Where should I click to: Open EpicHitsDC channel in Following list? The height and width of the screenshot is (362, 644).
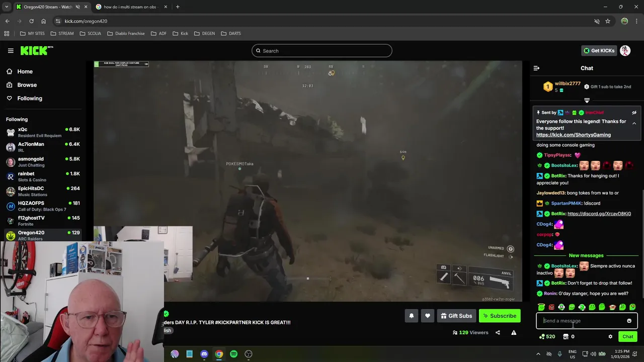coord(43,191)
